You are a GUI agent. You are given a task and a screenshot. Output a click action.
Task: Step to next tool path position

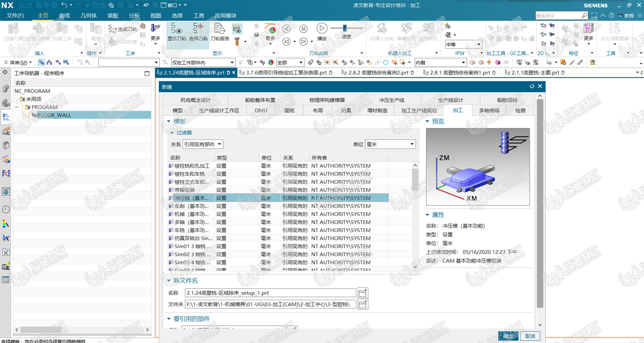coord(303,41)
